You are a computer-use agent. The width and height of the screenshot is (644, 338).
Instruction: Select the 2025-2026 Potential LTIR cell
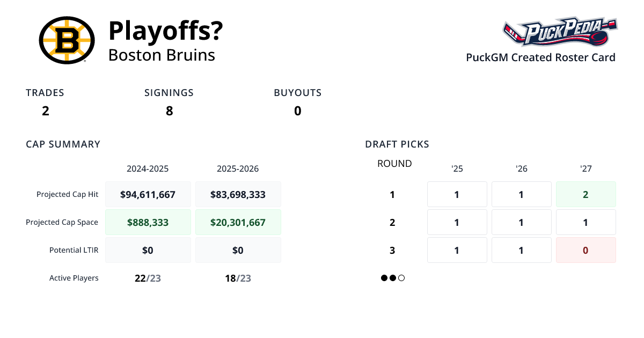238,250
